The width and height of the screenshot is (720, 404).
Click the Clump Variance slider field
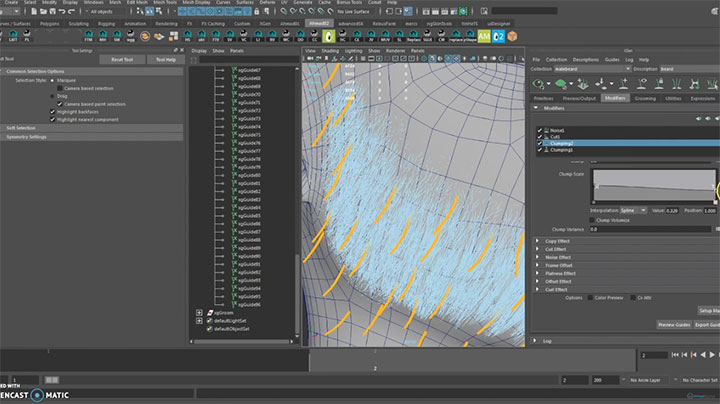tap(650, 229)
